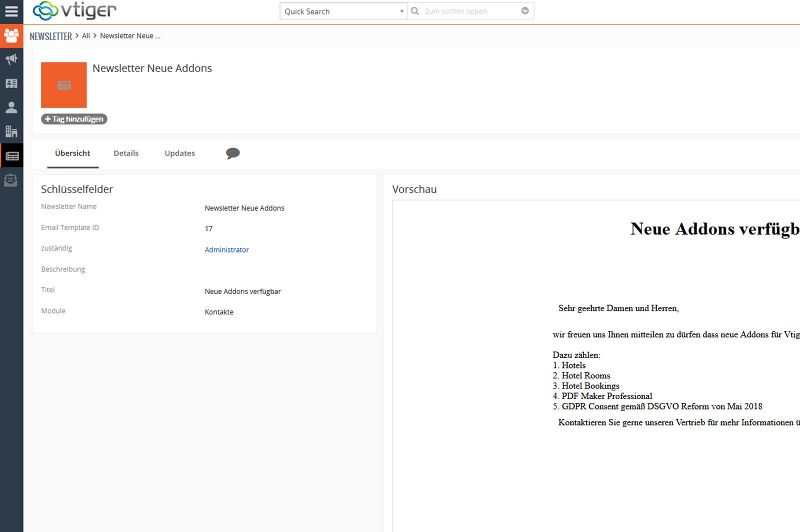Image resolution: width=800 pixels, height=532 pixels.
Task: Expand the advanced search chevron
Action: coord(524,10)
